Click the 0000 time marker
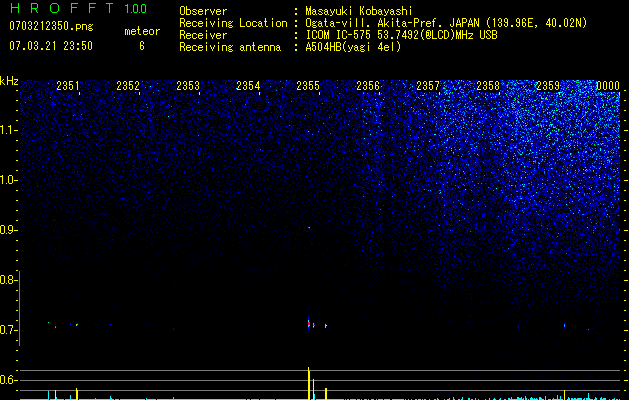This screenshot has width=629, height=400. pyautogui.click(x=608, y=86)
